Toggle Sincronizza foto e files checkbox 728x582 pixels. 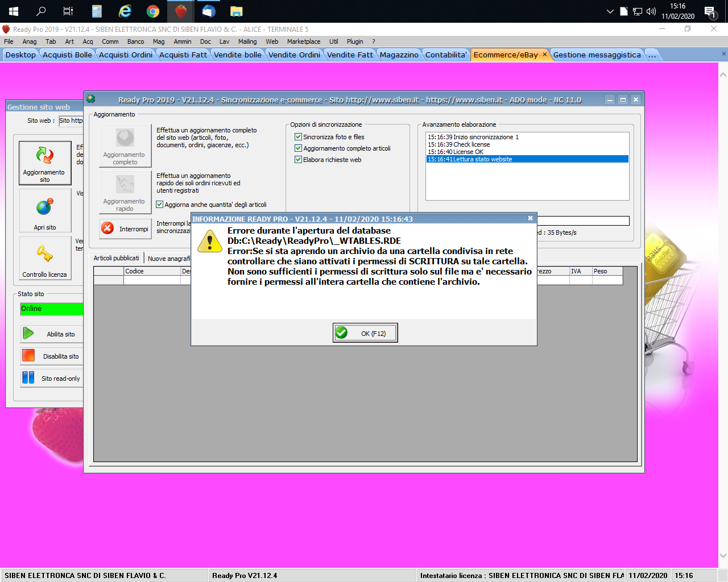[x=298, y=137]
